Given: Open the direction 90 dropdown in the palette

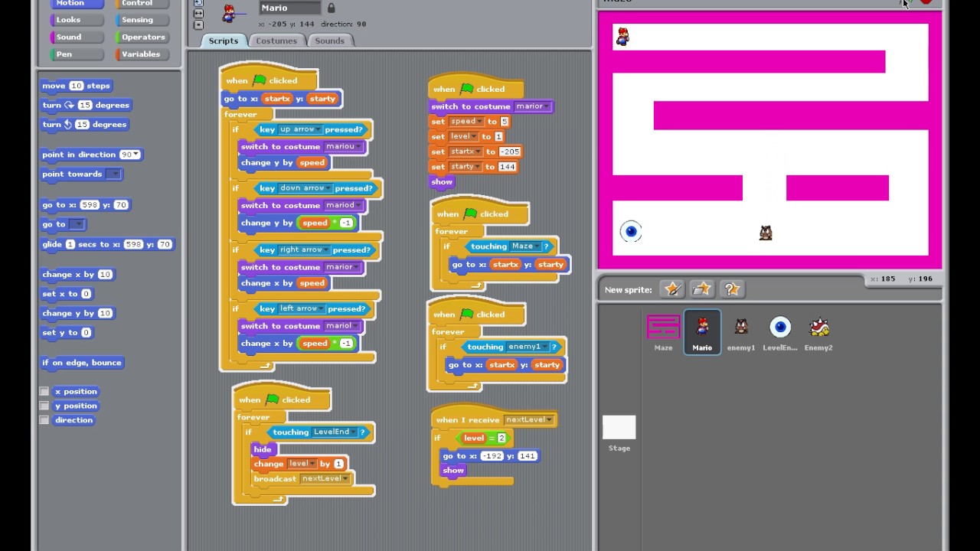Looking at the screenshot, I should click(x=136, y=155).
